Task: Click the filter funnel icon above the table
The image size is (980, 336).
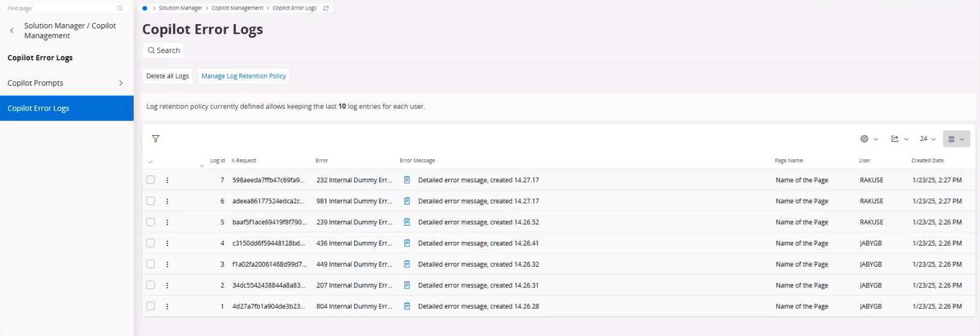Action: click(x=155, y=139)
